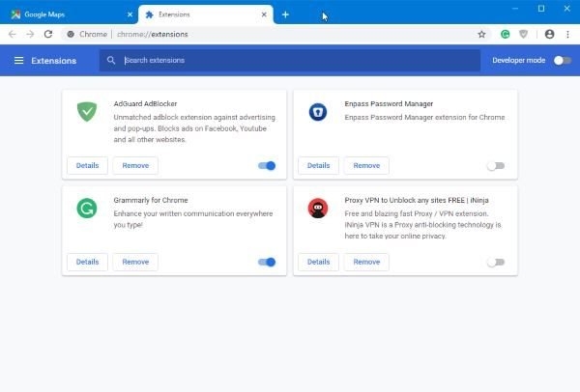Reload the current page

[x=48, y=35]
